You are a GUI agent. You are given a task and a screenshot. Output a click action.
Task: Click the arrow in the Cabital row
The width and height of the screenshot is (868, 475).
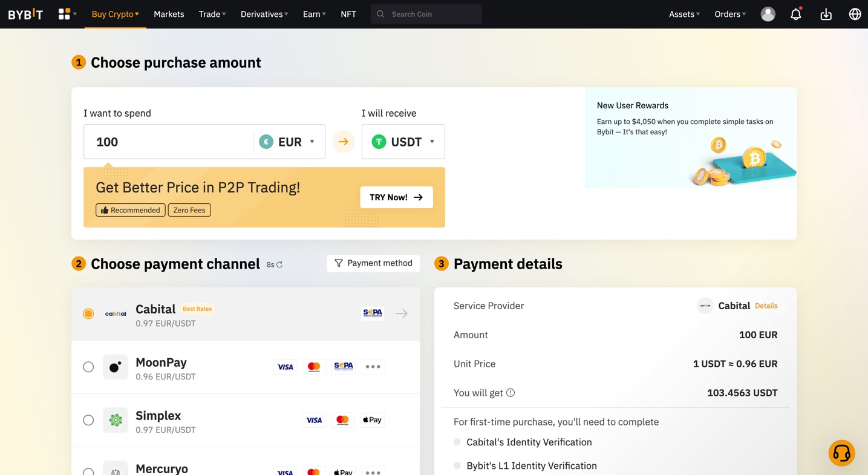(x=402, y=313)
